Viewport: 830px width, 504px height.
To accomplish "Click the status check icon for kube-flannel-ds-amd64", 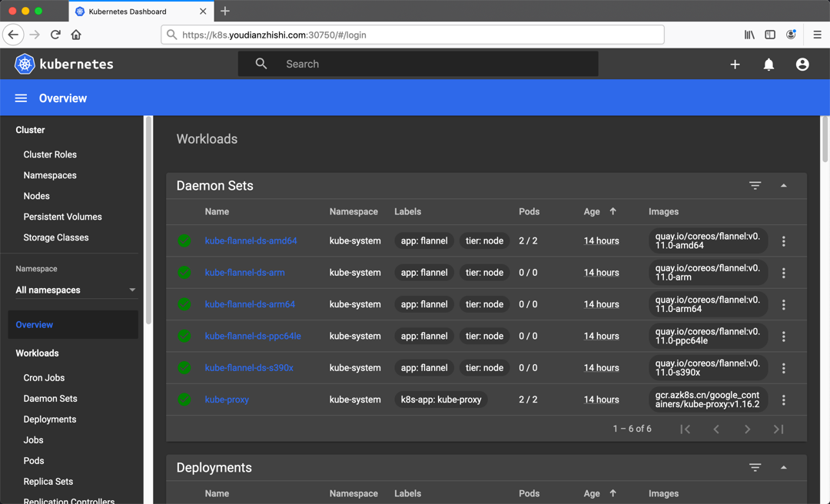I will (x=184, y=240).
